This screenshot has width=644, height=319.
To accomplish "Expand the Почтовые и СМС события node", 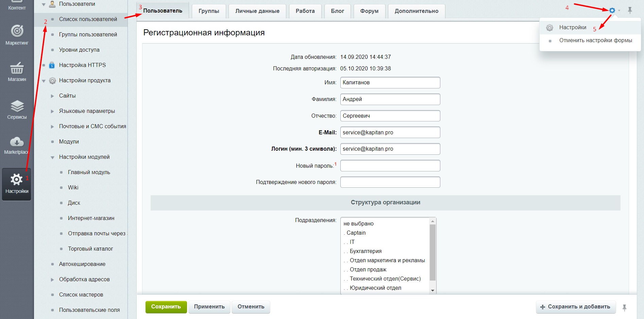I will [x=52, y=127].
